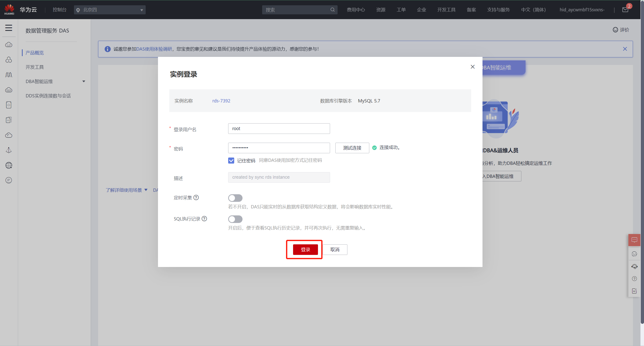Click the floating customer service headset icon
Viewport: 644px width, 346px height.
coord(634,266)
